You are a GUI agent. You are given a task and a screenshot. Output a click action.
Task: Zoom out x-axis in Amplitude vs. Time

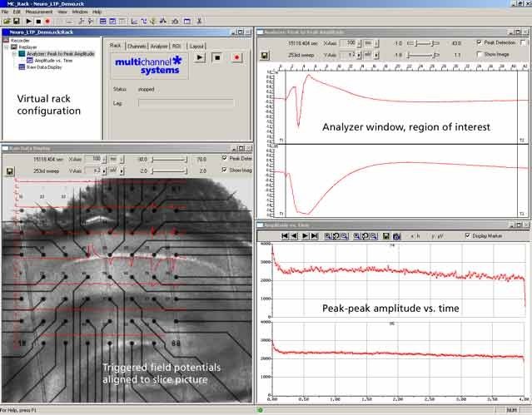click(x=345, y=236)
